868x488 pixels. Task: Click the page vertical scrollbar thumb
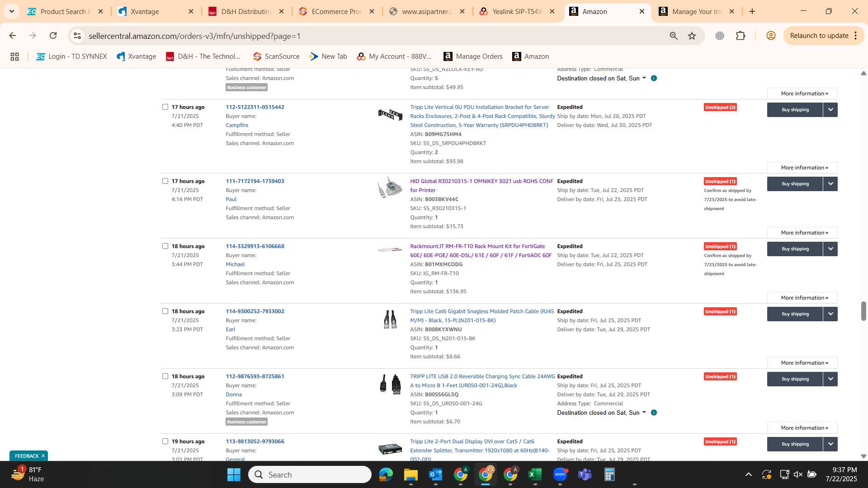(863, 311)
